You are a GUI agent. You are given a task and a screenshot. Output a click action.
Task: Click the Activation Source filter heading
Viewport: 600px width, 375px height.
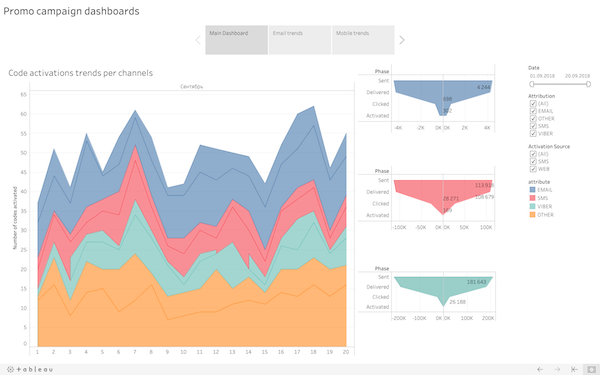[x=549, y=147]
